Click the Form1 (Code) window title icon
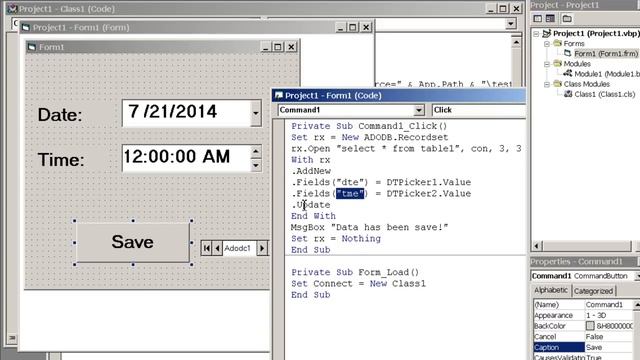This screenshot has height=360, width=640. pyautogui.click(x=279, y=96)
